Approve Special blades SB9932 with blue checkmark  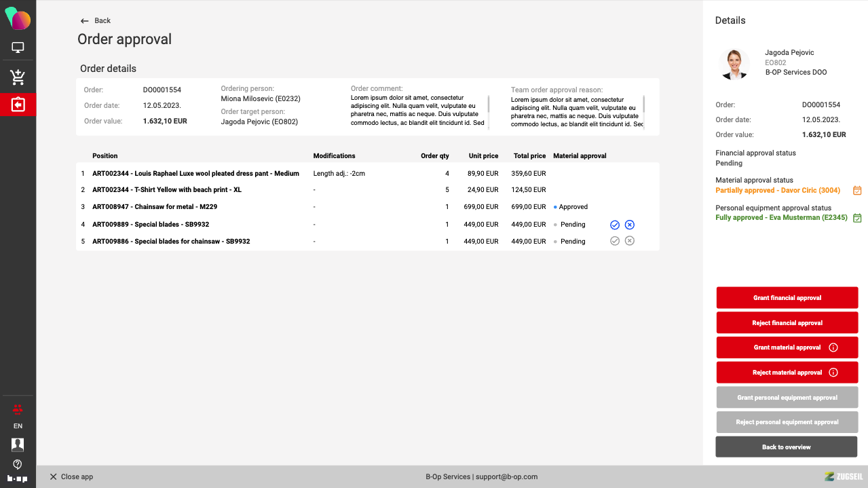(615, 225)
